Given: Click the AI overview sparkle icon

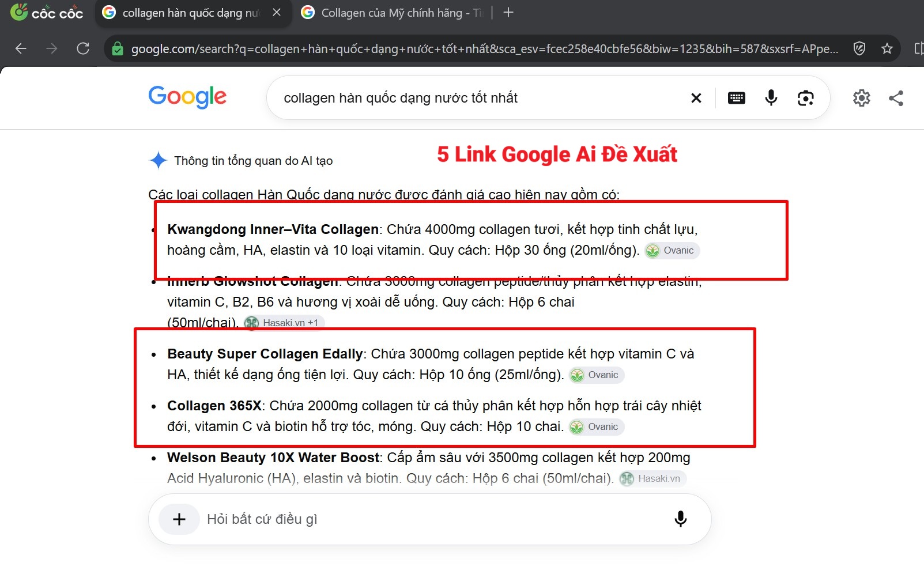Looking at the screenshot, I should tap(158, 160).
